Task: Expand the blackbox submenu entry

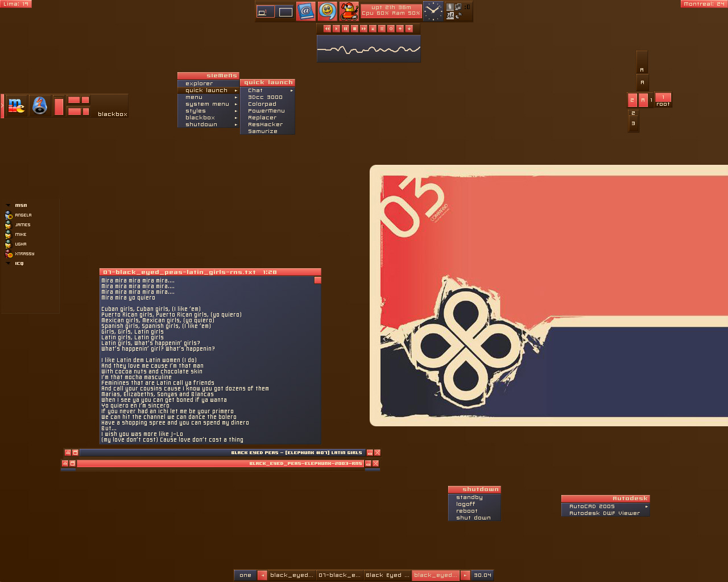Action: [x=208, y=118]
